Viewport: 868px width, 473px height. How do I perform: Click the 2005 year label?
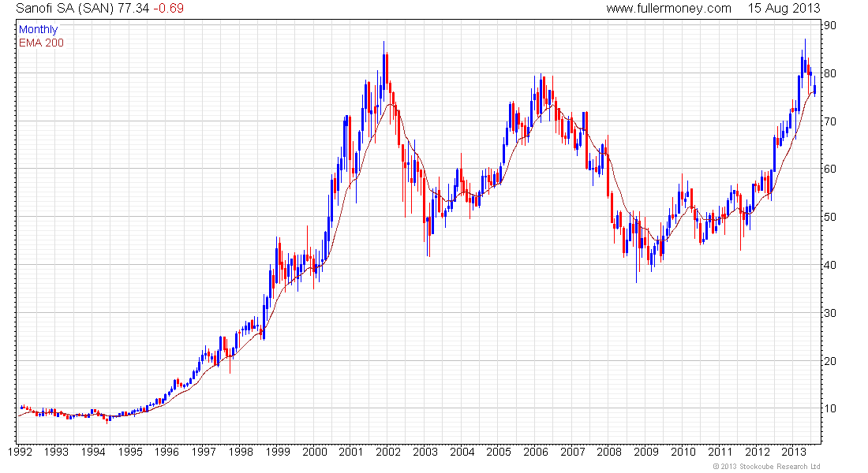499,452
